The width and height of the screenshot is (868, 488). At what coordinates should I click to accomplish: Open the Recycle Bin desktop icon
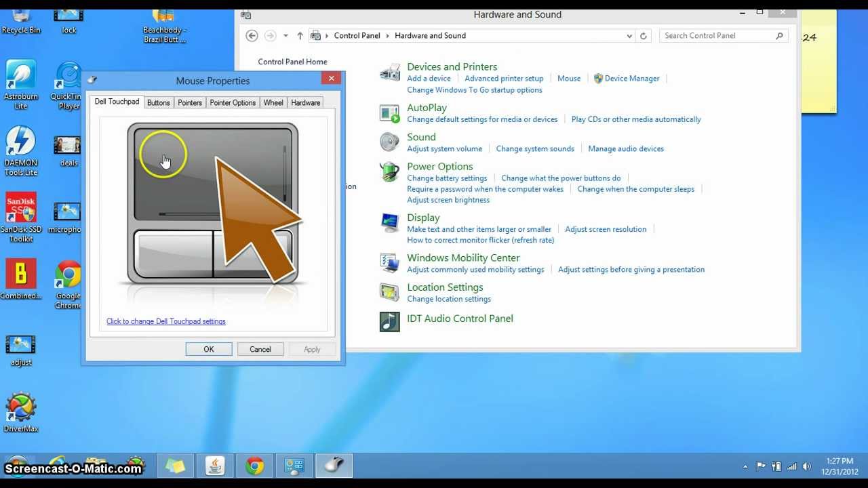pyautogui.click(x=21, y=20)
